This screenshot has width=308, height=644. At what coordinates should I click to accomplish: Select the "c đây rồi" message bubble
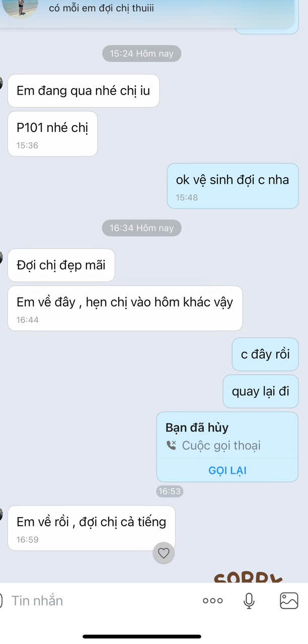tap(265, 354)
